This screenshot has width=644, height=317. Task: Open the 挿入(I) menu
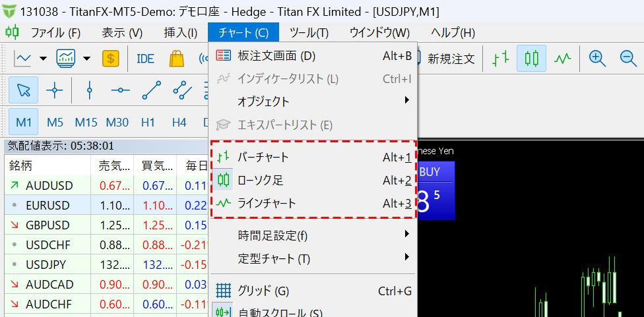coord(181,33)
